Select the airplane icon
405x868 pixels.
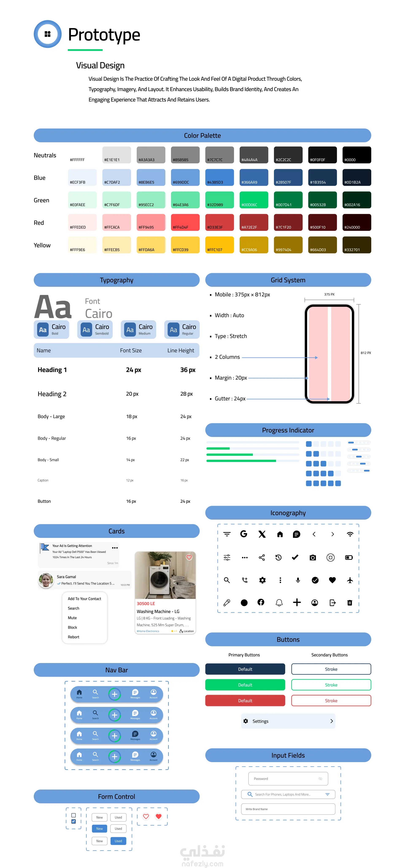coord(350,580)
